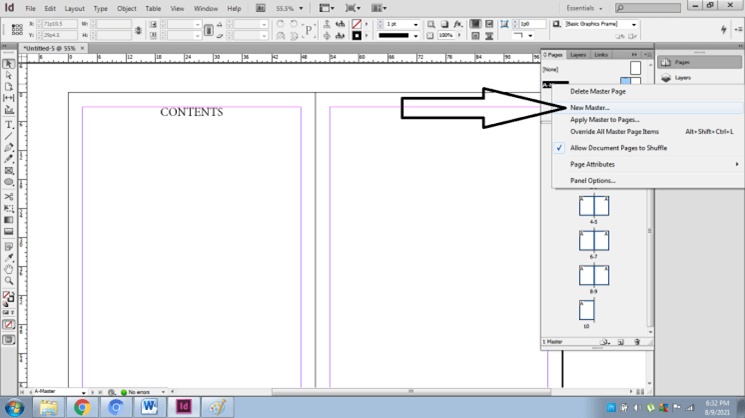This screenshot has height=418, width=745.
Task: Click the fill color swatch in control bar
Action: [356, 24]
